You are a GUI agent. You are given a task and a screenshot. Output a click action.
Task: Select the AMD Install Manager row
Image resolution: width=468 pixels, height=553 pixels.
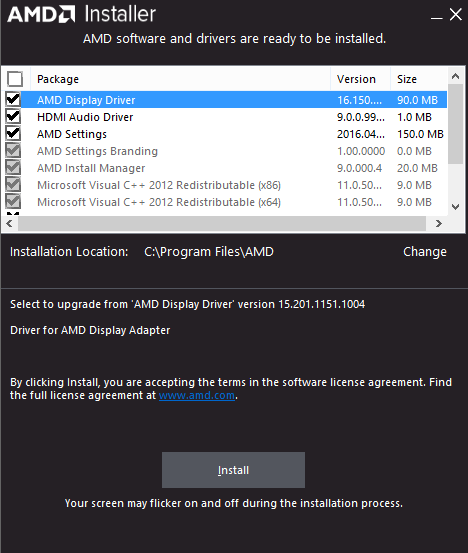coord(234,168)
